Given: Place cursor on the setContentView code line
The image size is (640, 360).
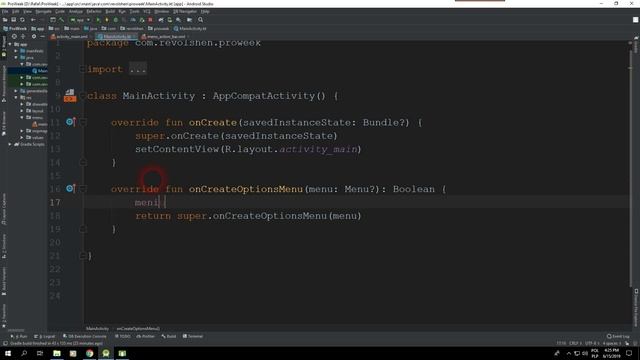Looking at the screenshot, I should tap(248, 149).
